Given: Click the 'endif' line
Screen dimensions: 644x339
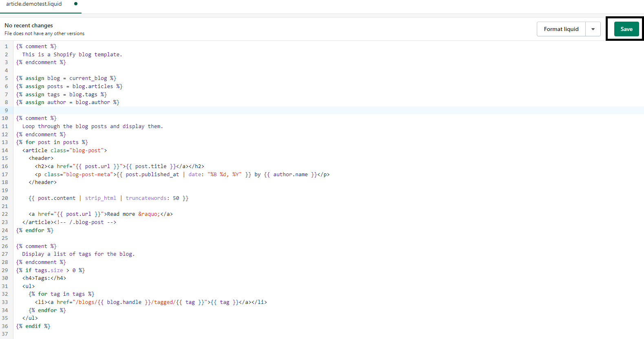Looking at the screenshot, I should pyautogui.click(x=33, y=326).
